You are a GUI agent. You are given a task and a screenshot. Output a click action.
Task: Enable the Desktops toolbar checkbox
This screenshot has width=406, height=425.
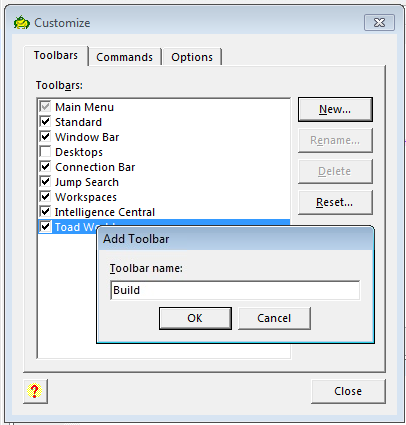(x=45, y=152)
